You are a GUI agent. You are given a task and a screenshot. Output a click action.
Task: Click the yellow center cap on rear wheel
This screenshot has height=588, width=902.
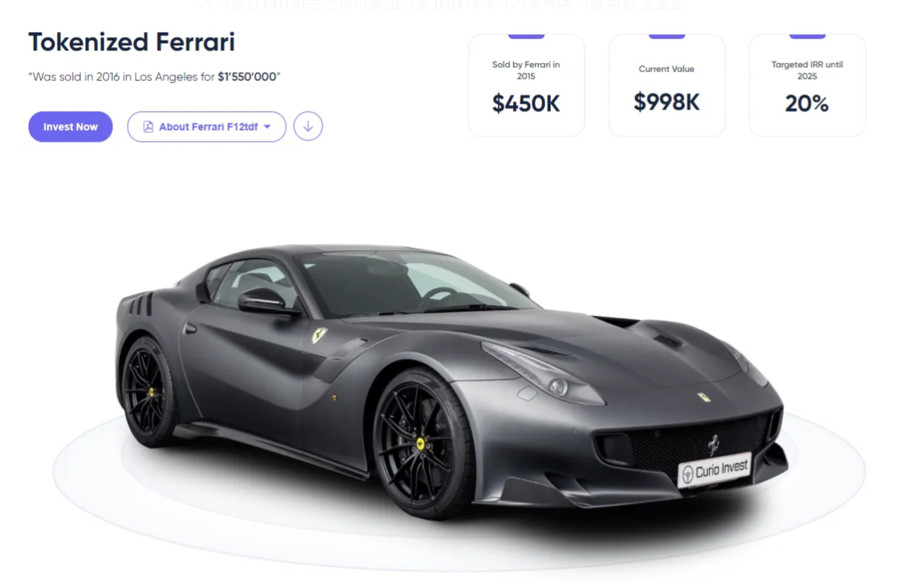pyautogui.click(x=152, y=392)
